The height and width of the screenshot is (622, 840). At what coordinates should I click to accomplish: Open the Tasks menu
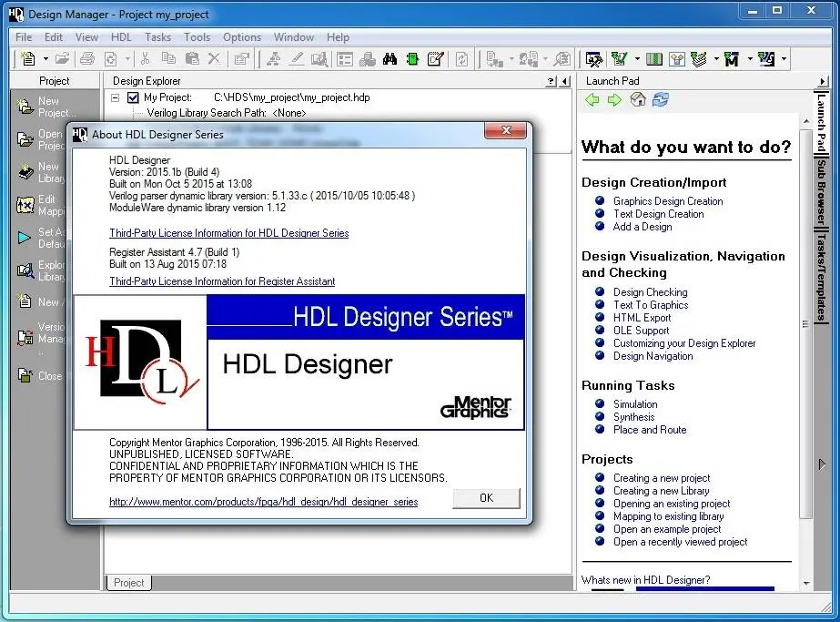[x=158, y=37]
